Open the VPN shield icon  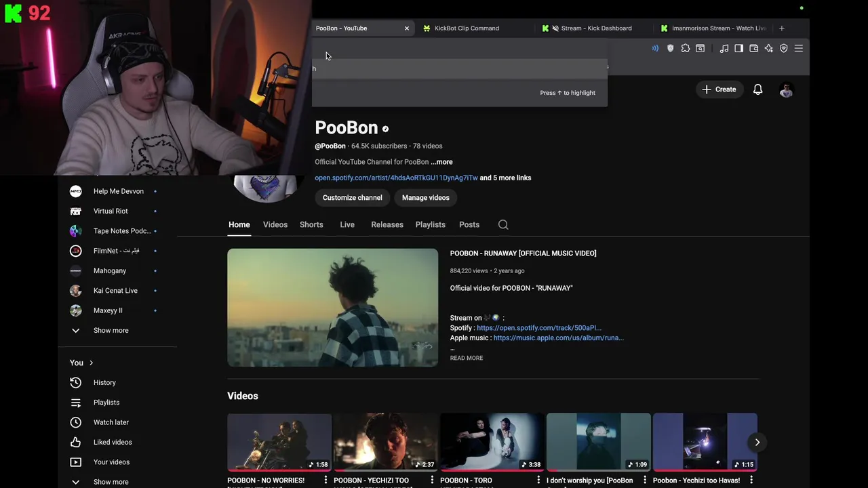[x=784, y=48]
